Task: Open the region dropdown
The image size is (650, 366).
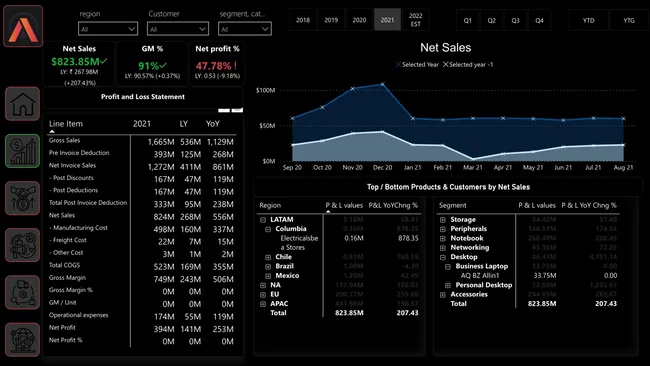Action: [x=108, y=29]
